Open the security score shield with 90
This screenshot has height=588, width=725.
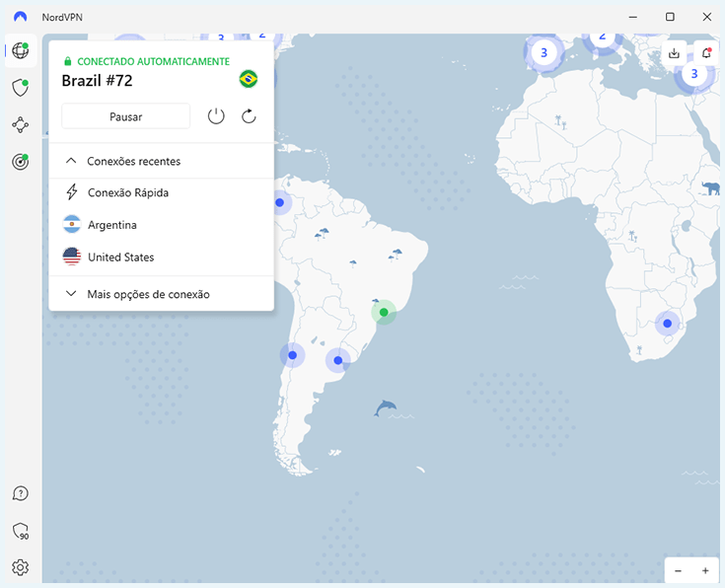pyautogui.click(x=21, y=531)
